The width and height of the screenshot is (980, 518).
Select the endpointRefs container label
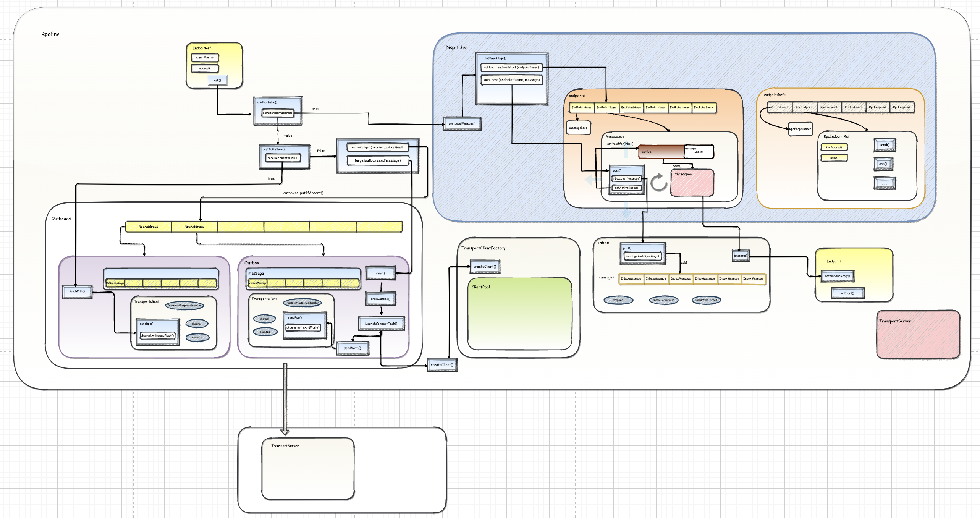[775, 95]
